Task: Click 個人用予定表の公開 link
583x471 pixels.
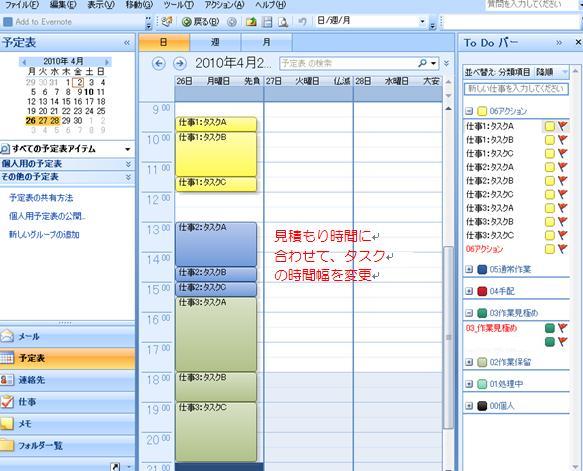Action: pyautogui.click(x=47, y=216)
